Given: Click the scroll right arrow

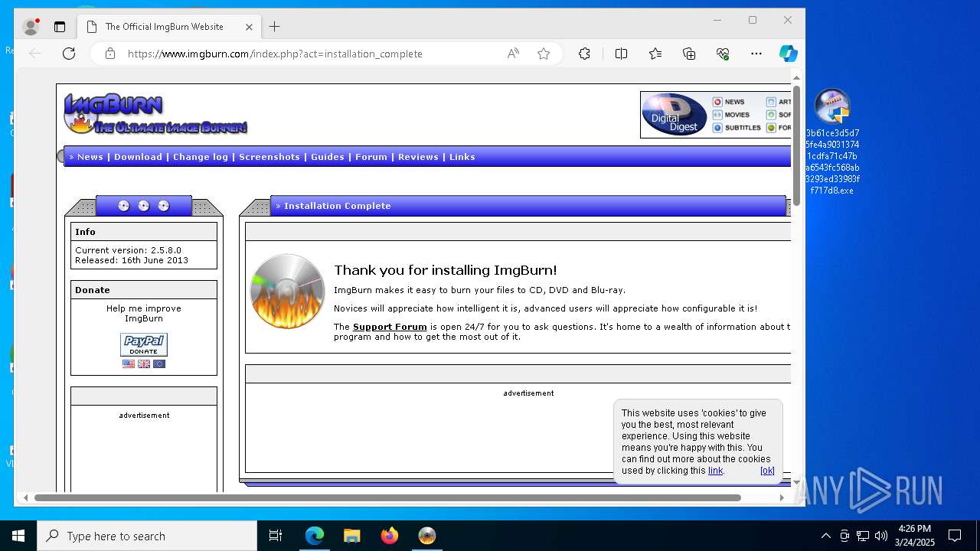Looking at the screenshot, I should [x=782, y=497].
